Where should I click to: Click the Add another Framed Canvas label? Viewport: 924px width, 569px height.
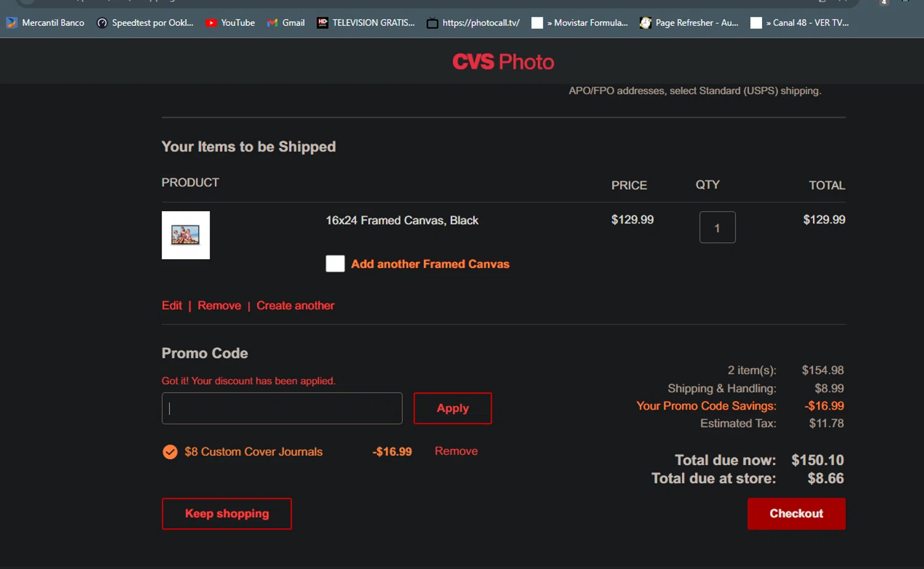click(430, 264)
